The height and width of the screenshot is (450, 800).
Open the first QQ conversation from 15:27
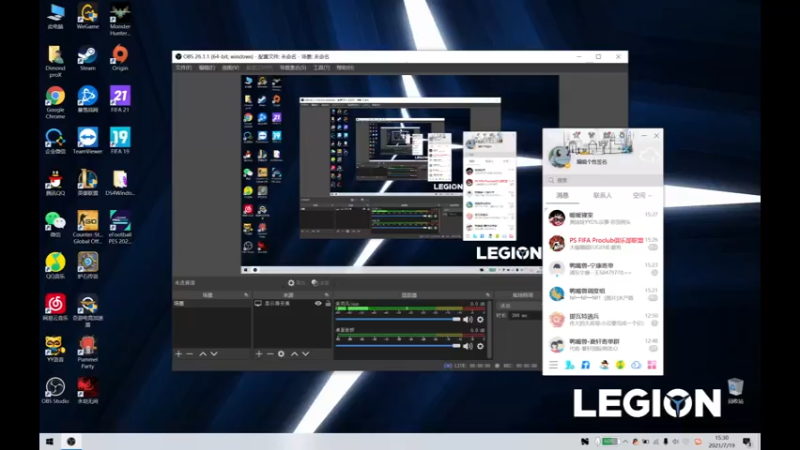point(603,218)
